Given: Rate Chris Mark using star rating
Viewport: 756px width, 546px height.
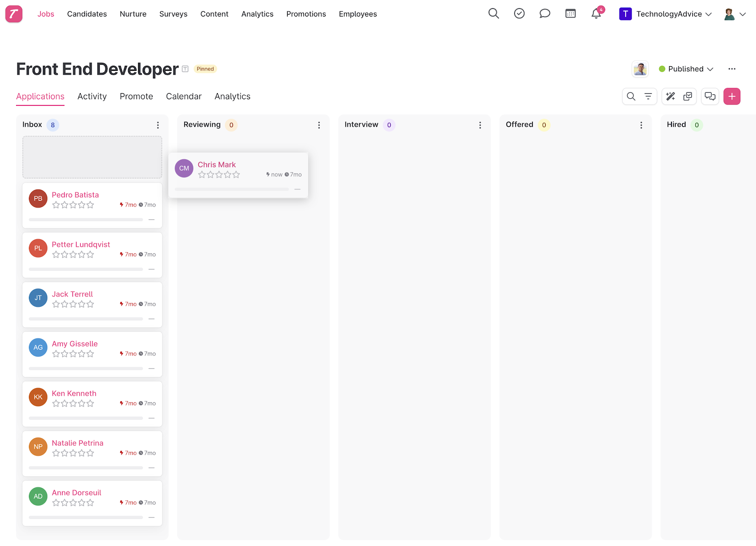Looking at the screenshot, I should click(219, 174).
